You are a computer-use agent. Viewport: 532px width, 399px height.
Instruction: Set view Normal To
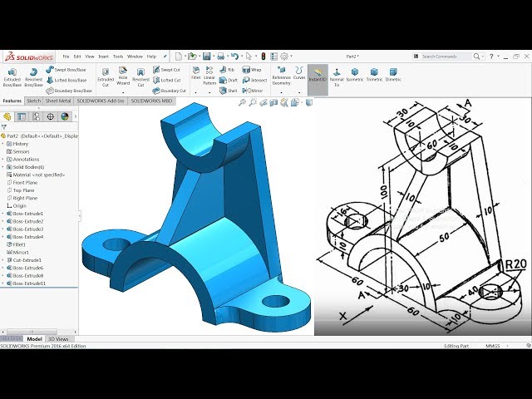337,77
